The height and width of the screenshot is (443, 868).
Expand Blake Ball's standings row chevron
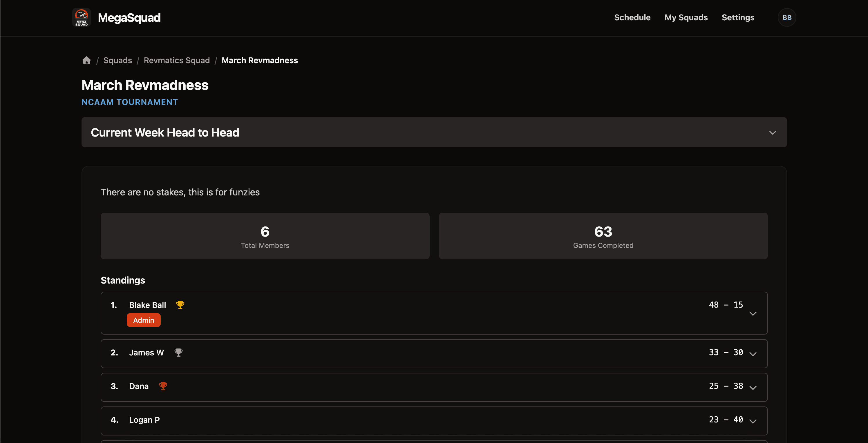[x=753, y=313]
